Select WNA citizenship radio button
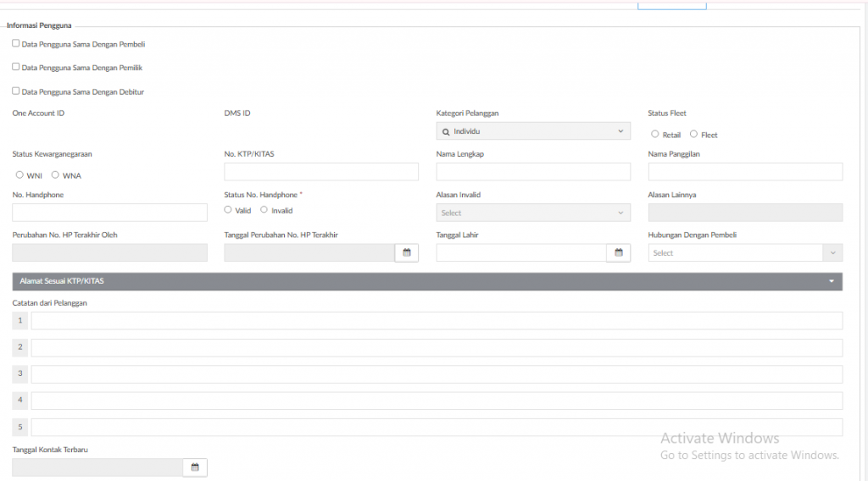Image resolution: width=868 pixels, height=481 pixels. 55,175
